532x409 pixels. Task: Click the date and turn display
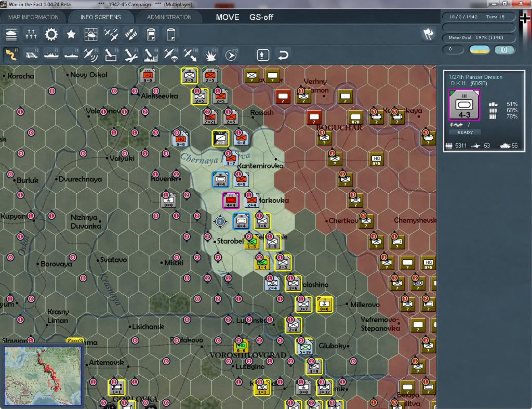coord(478,17)
